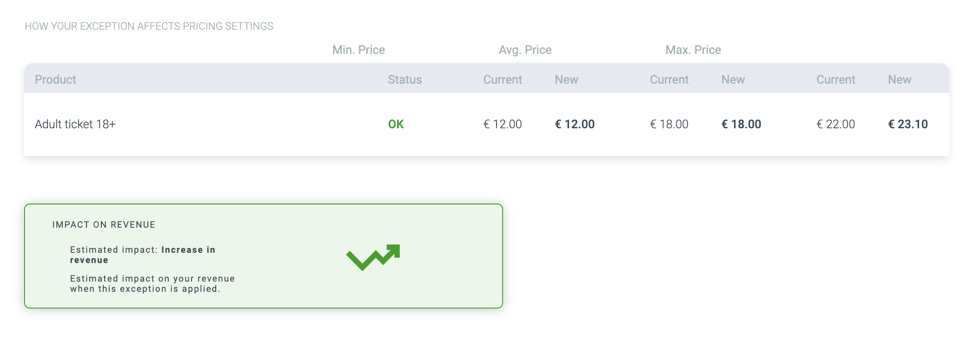Viewport: 980px width, 355px height.
Task: Click the Min. Price group label
Action: [358, 50]
